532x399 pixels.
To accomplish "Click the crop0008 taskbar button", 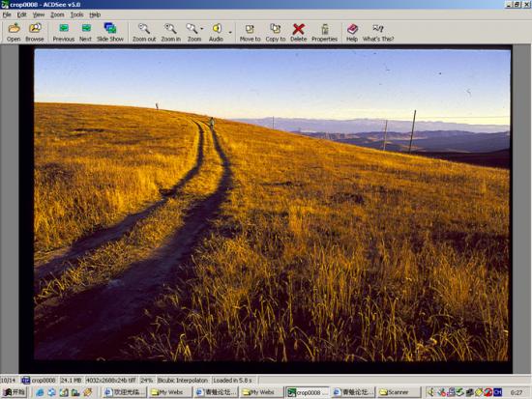I will [x=308, y=392].
